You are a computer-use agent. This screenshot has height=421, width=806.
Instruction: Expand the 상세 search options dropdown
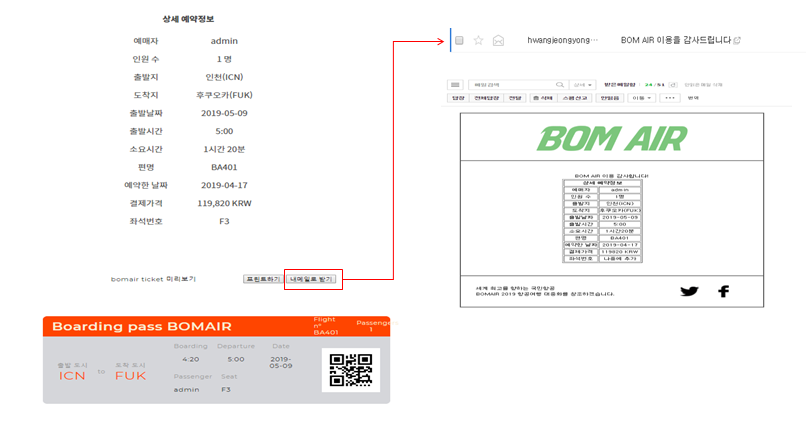point(582,85)
